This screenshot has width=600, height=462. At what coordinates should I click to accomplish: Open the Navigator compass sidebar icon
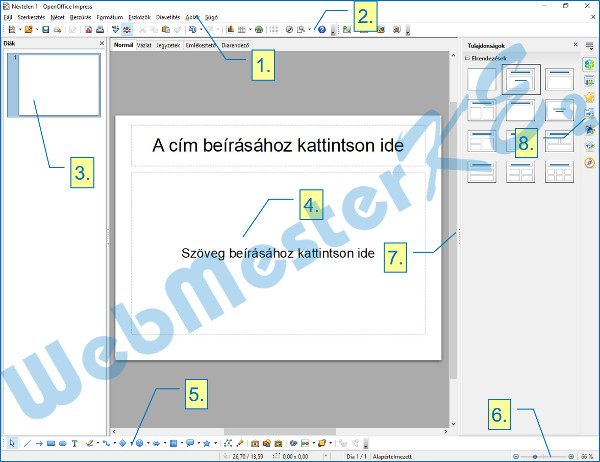point(590,163)
